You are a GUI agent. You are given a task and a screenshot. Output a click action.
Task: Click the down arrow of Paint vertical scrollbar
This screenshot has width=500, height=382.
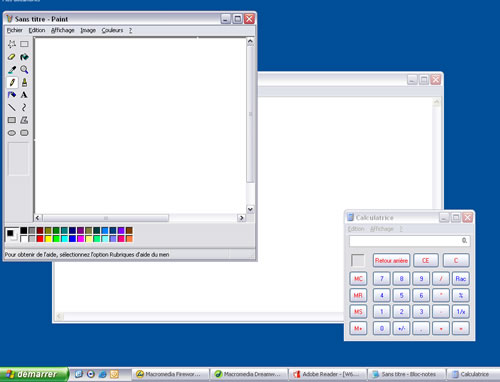coord(250,209)
